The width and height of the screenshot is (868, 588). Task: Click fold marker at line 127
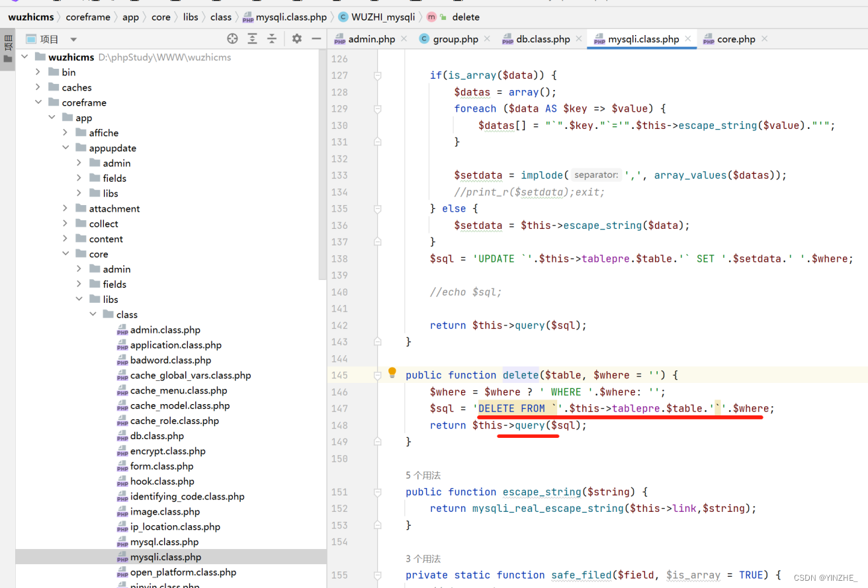(x=377, y=75)
